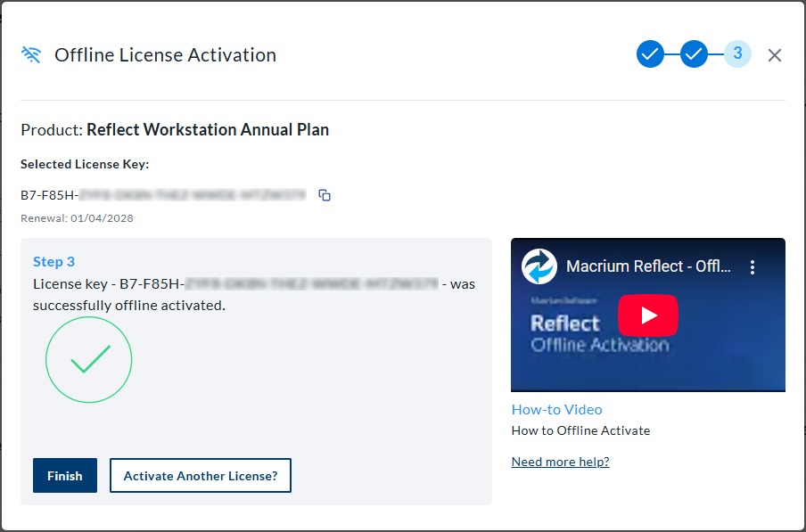Open the Need more help? link

pos(560,461)
